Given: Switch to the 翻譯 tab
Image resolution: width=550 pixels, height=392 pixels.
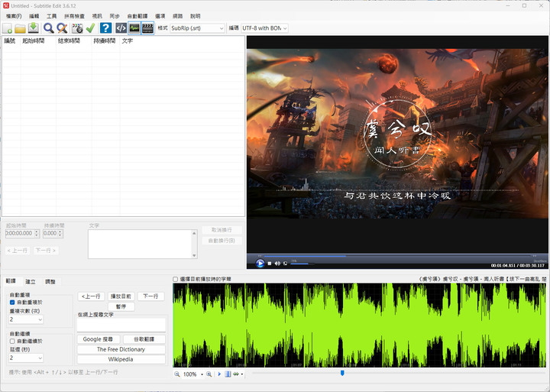Looking at the screenshot, I should click(11, 281).
